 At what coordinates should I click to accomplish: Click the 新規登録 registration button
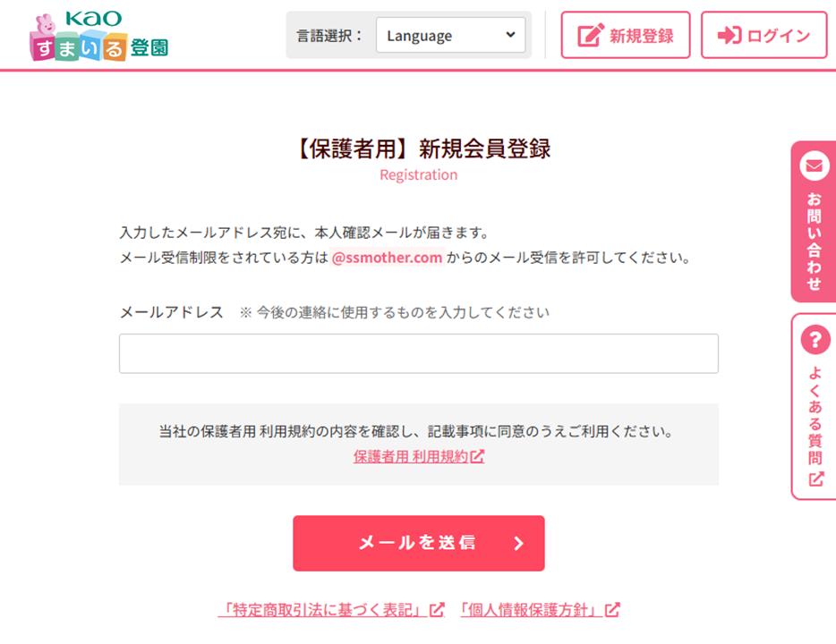(x=625, y=35)
